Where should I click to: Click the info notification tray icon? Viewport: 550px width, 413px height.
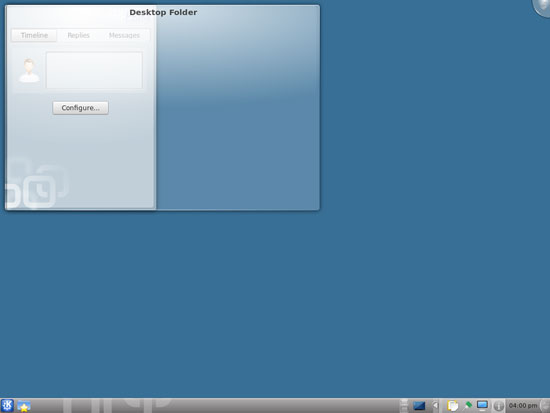498,406
